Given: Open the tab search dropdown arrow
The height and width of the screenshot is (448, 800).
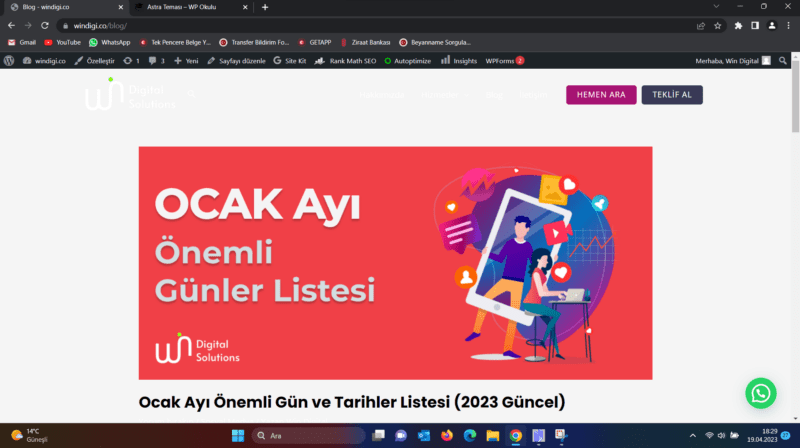Looking at the screenshot, I should (x=716, y=7).
